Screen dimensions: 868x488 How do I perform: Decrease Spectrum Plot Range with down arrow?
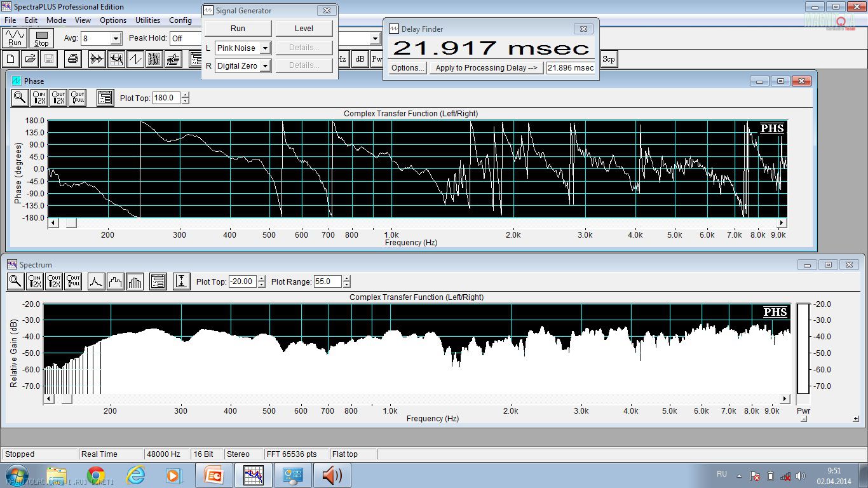coord(346,285)
